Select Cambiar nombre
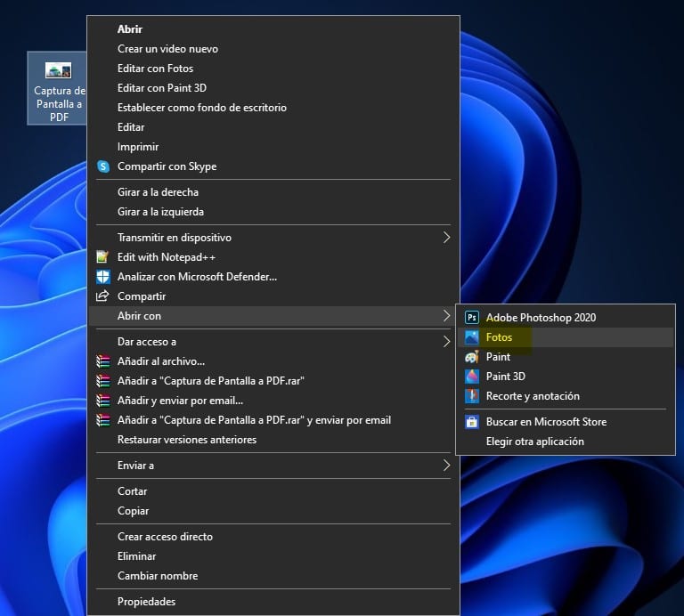This screenshot has height=616, width=684. tap(273, 576)
